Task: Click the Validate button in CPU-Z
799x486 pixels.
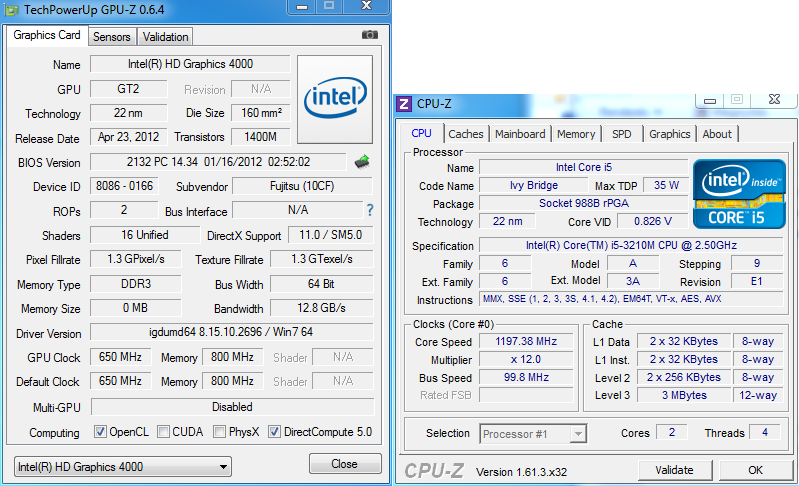Action: 673,470
